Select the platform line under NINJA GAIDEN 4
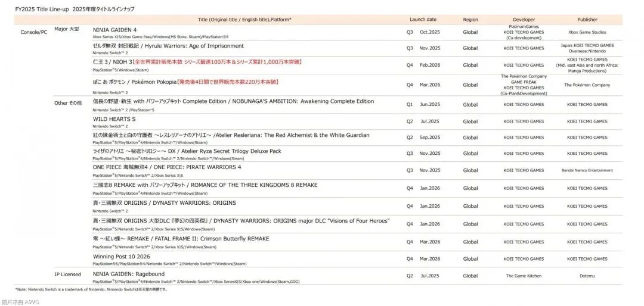Image resolution: width=644 pixels, height=306 pixels. 160,37
